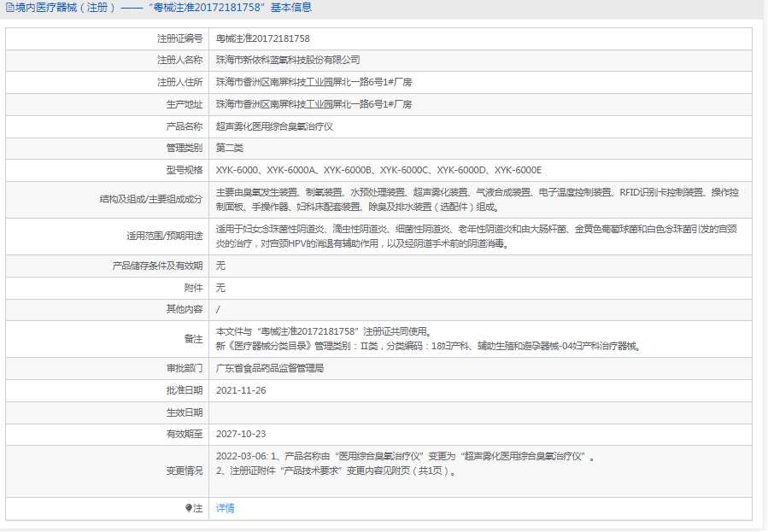Image resolution: width=768 pixels, height=532 pixels.
Task: Open the 详情 link in the 注 row
Action: (225, 508)
